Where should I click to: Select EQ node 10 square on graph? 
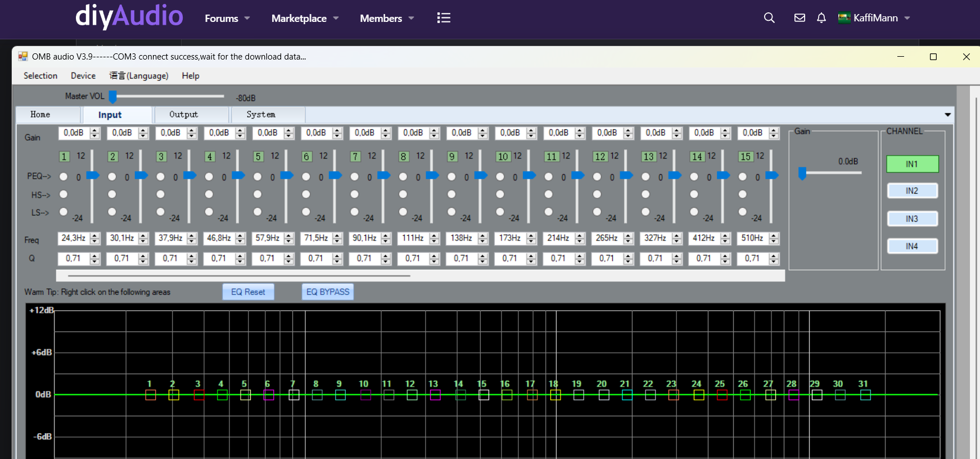pyautogui.click(x=365, y=395)
